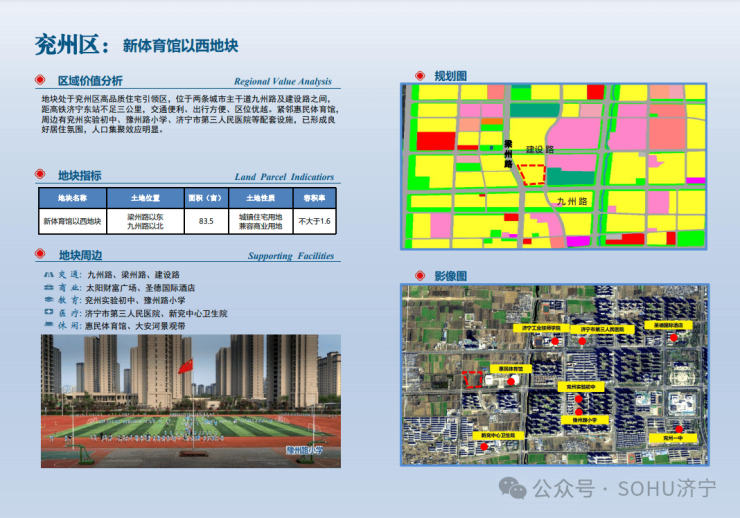The width and height of the screenshot is (740, 518).
Task: Click the 土地性质 table header
Action: (261, 198)
